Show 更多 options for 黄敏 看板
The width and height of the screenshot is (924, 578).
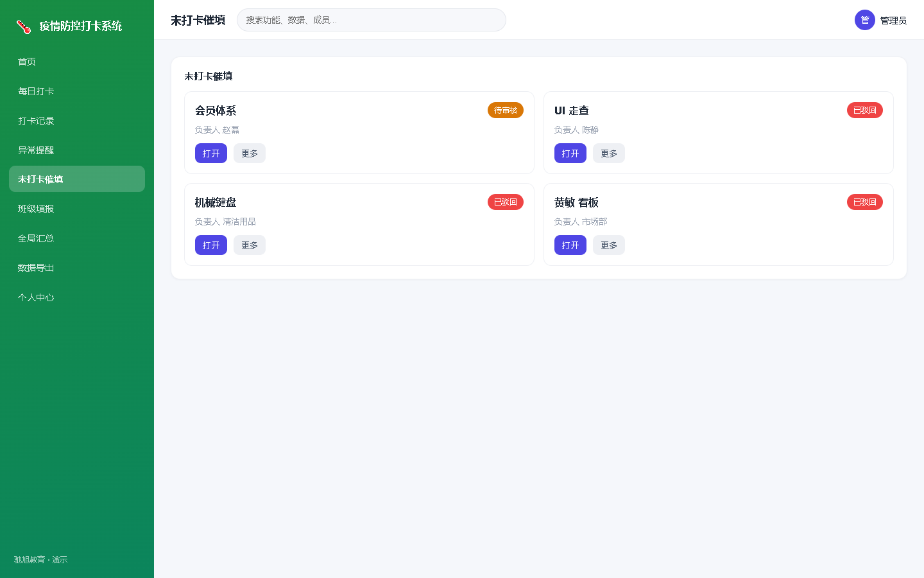coord(609,245)
